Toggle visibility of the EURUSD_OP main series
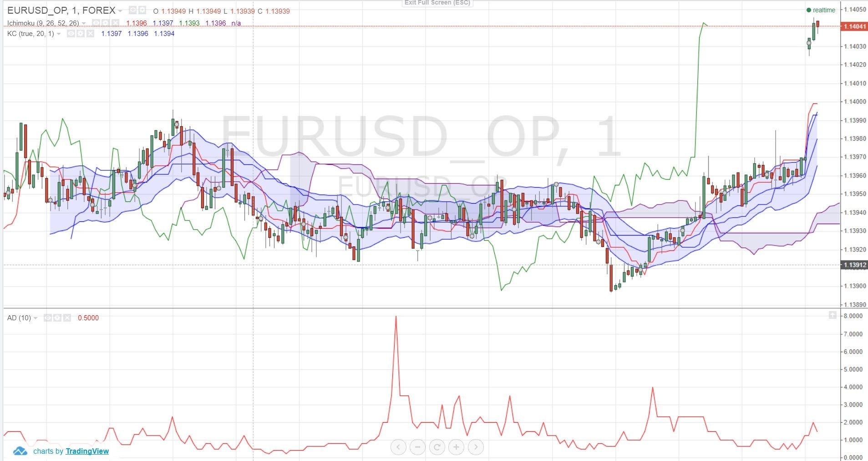 (132, 10)
